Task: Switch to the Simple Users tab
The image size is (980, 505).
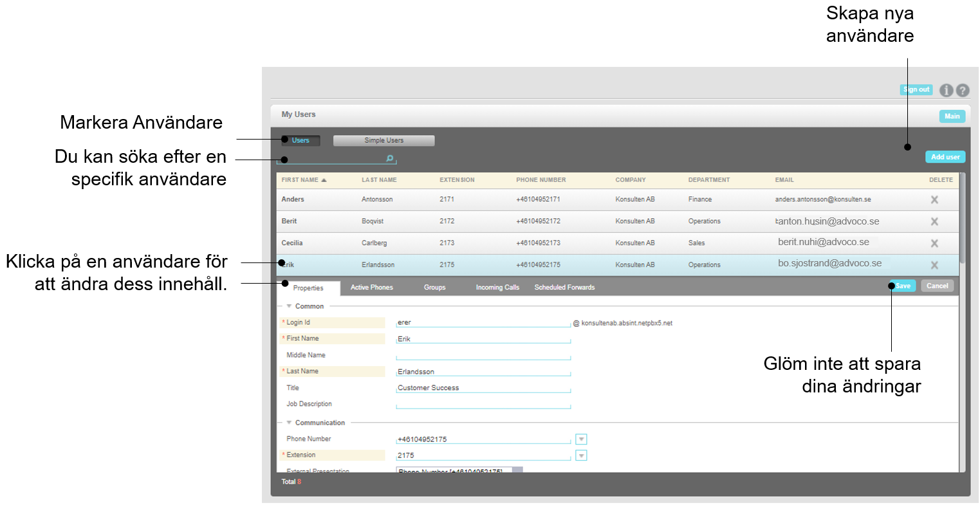Action: pyautogui.click(x=384, y=140)
